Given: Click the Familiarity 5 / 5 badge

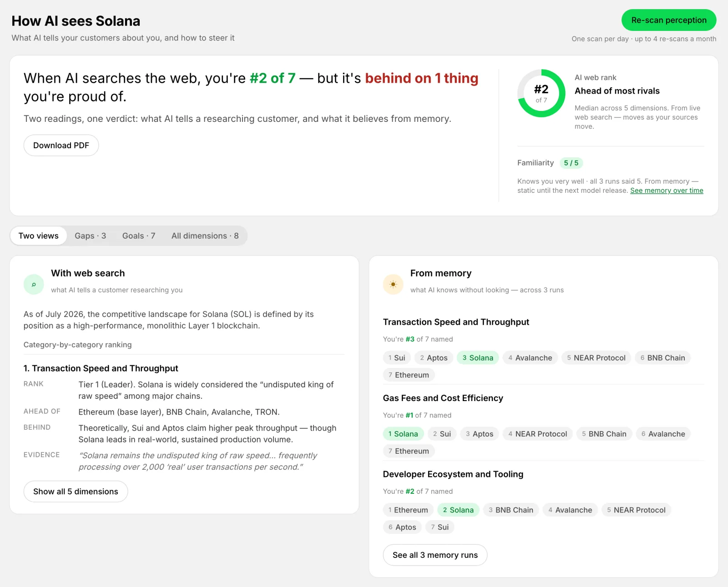Looking at the screenshot, I should click(x=571, y=163).
